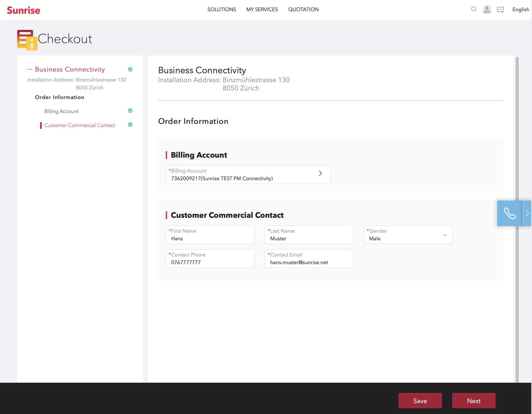Click the Checkout page title
This screenshot has height=414, width=532.
click(65, 39)
